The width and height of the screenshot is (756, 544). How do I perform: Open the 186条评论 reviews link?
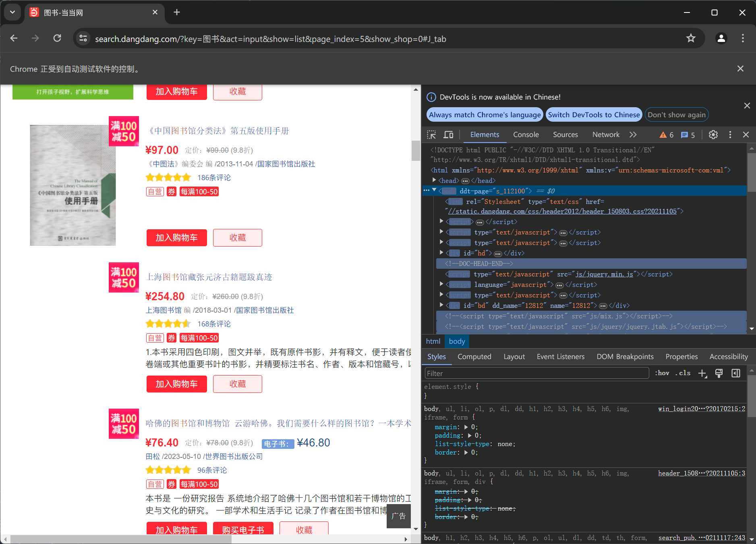pyautogui.click(x=214, y=178)
